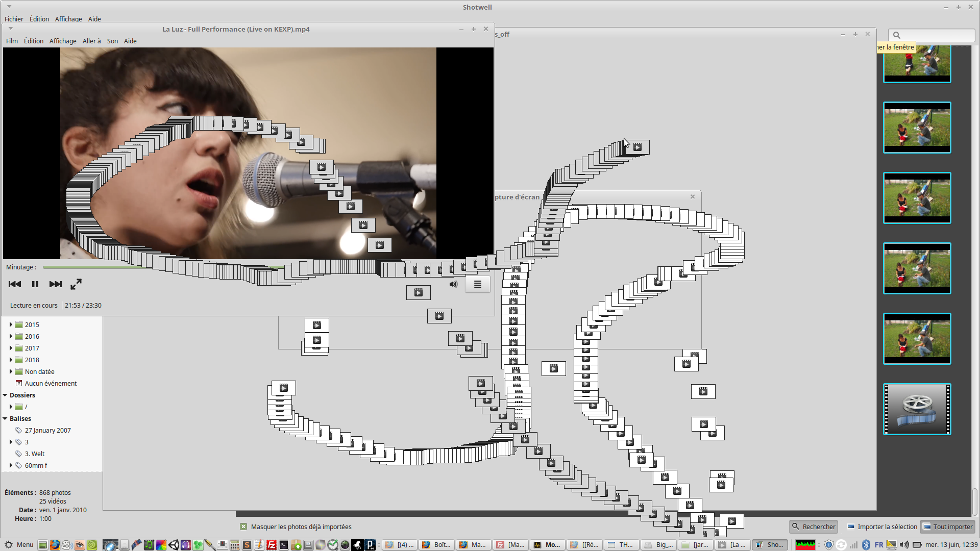Viewport: 980px width, 551px height.
Task: Collapse the Dossiers section
Action: point(5,395)
